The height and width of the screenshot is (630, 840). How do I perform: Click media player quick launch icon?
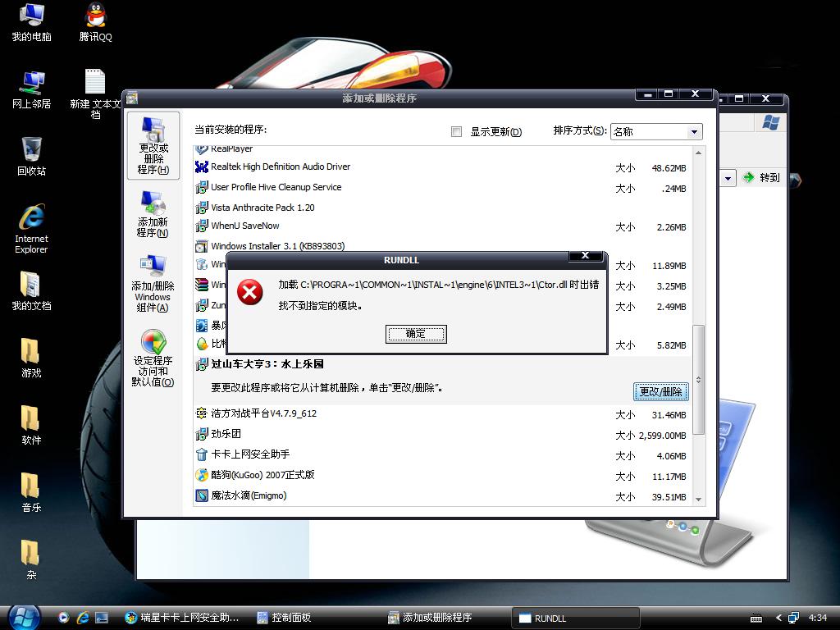pyautogui.click(x=64, y=618)
